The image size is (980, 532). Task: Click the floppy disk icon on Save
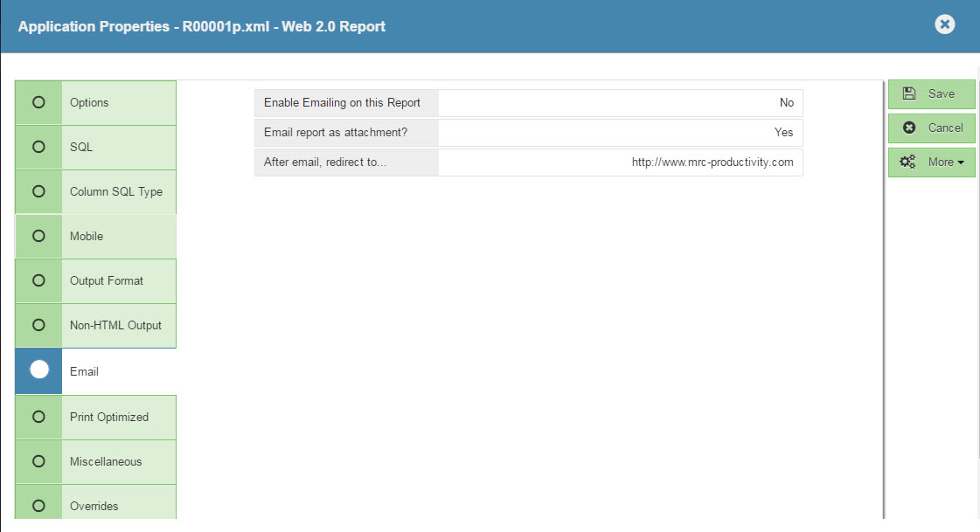pos(909,93)
